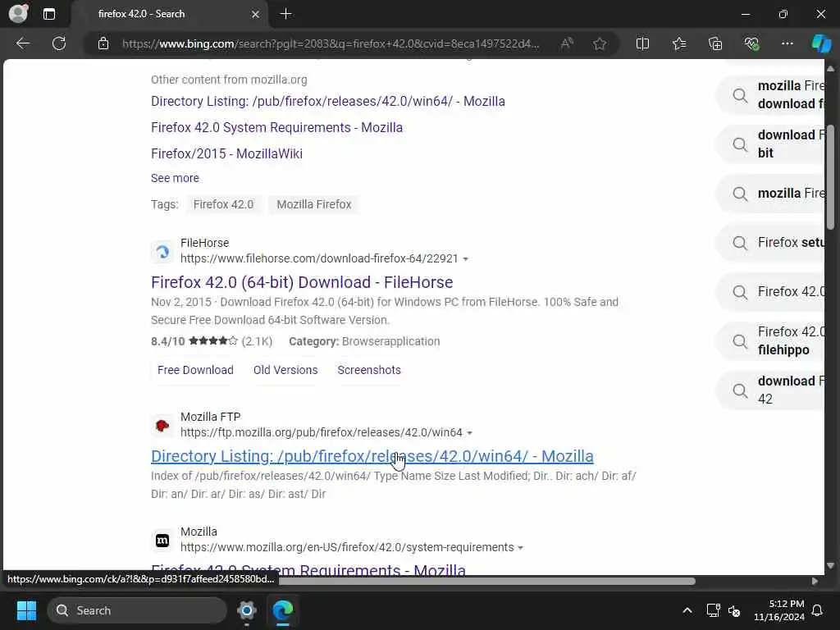This screenshot has width=840, height=630.
Task: Open the network status tray icon
Action: point(713,610)
